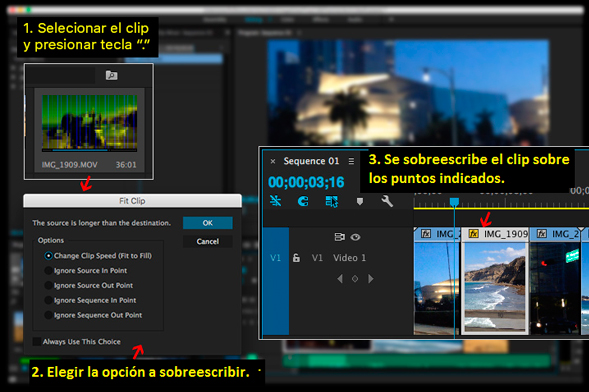Open the Sequence 01 panel hamburger menu

pos(351,161)
